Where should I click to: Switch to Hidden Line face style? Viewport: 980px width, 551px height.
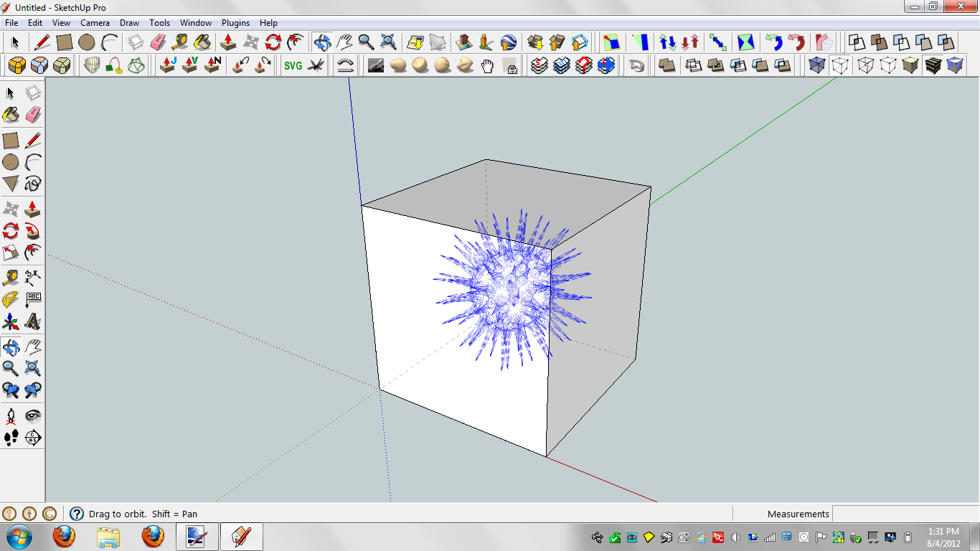[x=888, y=66]
